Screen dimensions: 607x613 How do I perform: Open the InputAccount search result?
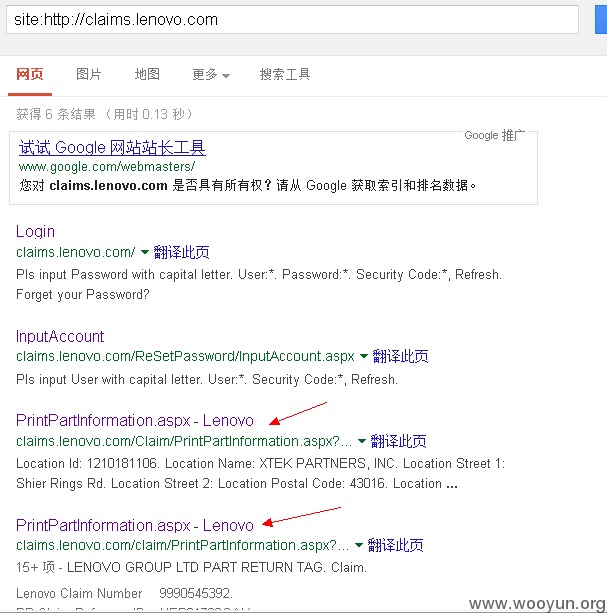[x=60, y=337]
